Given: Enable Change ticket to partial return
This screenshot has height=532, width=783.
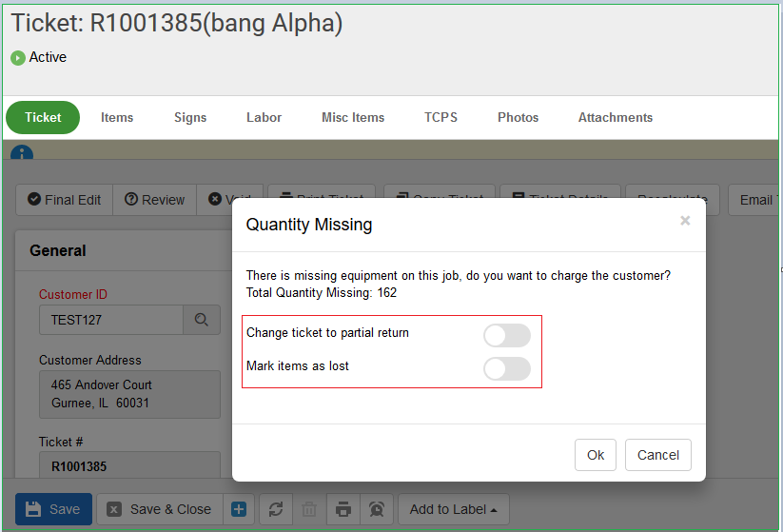Looking at the screenshot, I should click(506, 335).
